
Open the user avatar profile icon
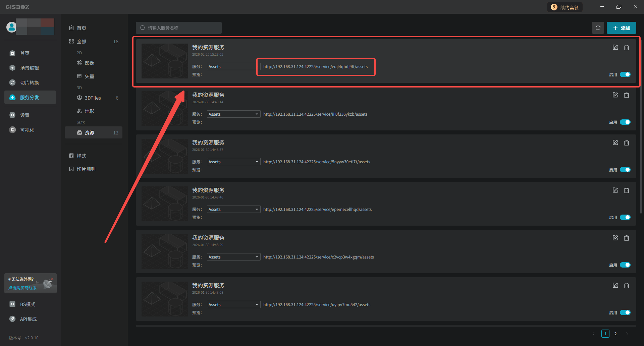(11, 27)
